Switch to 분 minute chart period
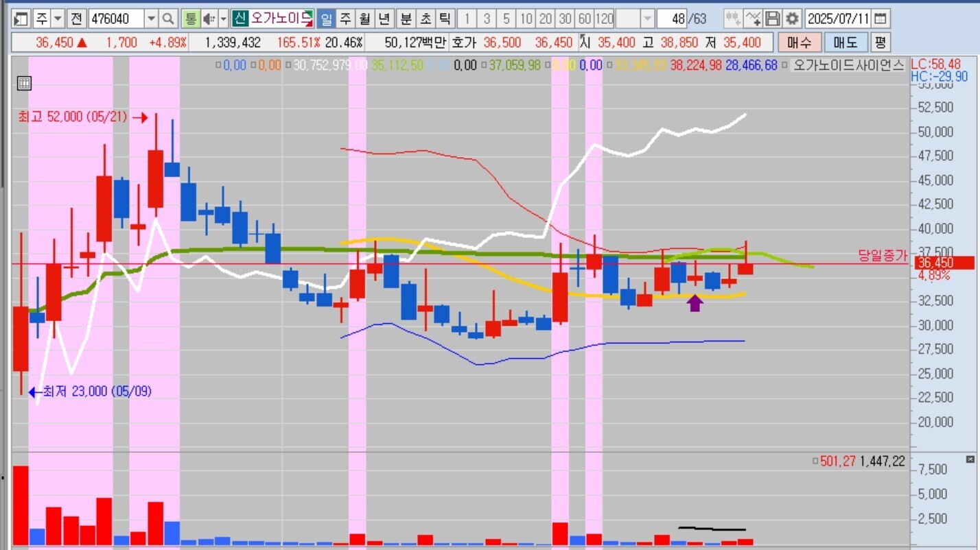Viewport: 980px width, 550px height. (406, 19)
